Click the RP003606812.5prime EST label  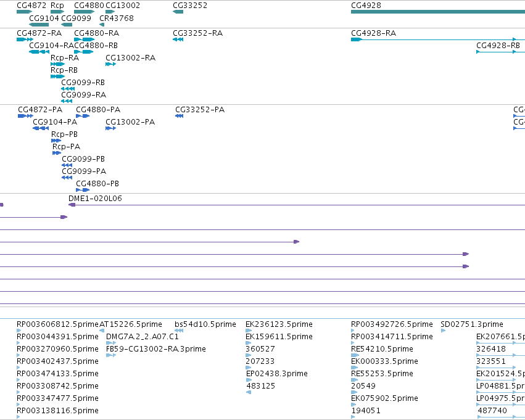(57, 324)
